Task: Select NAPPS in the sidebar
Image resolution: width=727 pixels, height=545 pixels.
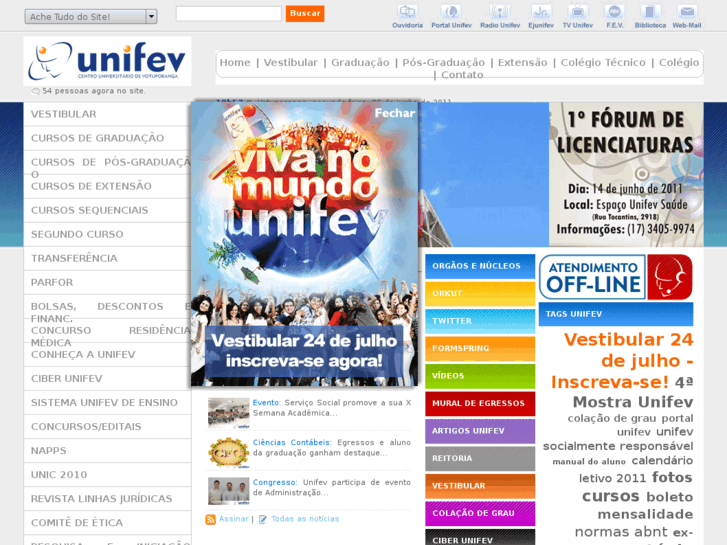Action: point(107,451)
